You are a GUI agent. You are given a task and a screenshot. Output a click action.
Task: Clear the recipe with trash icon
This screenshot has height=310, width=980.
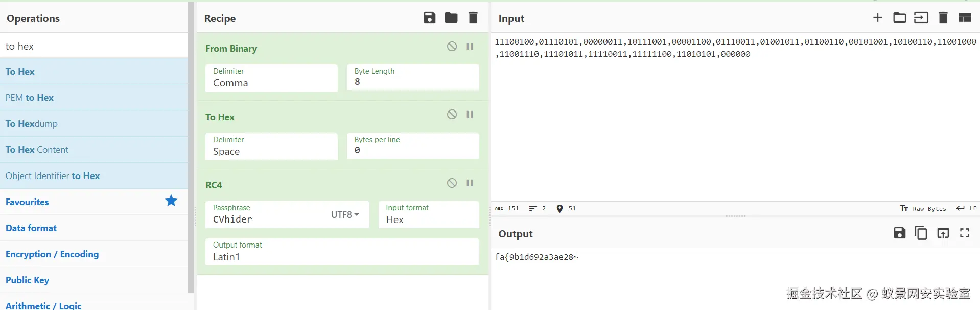[x=473, y=18]
